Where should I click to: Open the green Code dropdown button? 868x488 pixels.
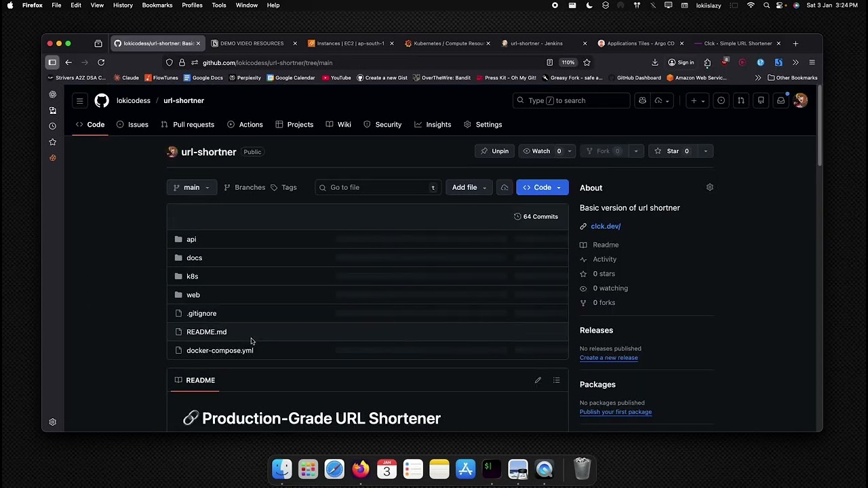click(x=542, y=188)
